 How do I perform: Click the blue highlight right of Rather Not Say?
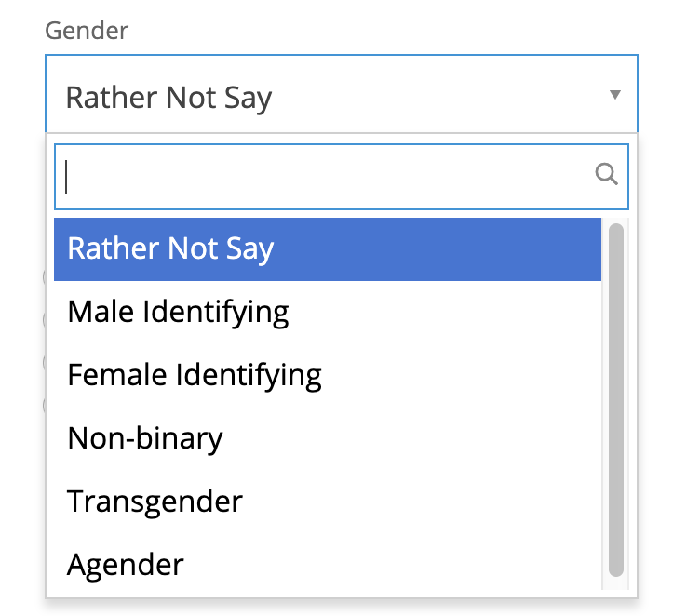point(438,248)
